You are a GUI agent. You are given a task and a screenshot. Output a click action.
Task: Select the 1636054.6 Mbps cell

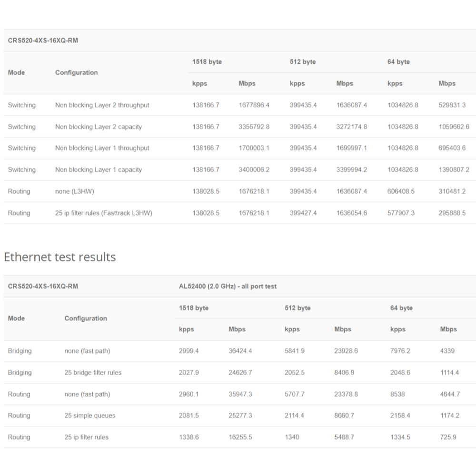[x=352, y=213]
